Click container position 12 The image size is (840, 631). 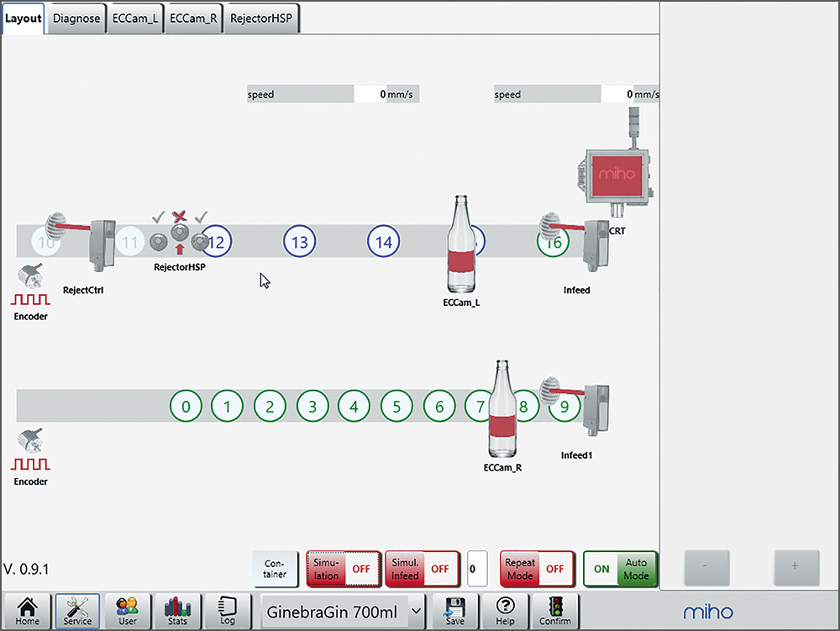217,242
